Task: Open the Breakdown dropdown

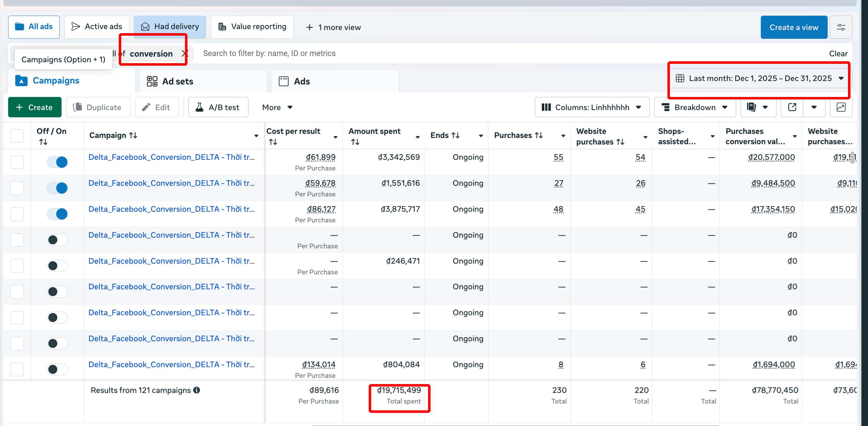Action: [695, 107]
